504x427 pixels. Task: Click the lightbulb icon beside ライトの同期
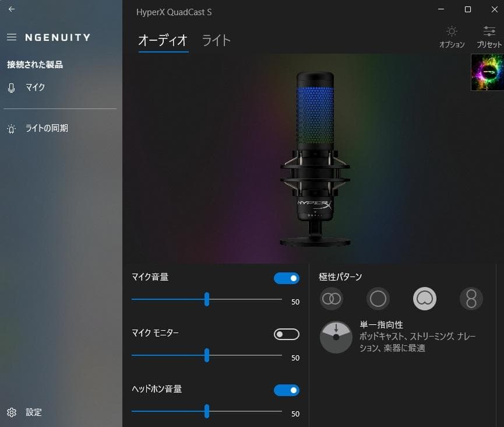tap(10, 128)
